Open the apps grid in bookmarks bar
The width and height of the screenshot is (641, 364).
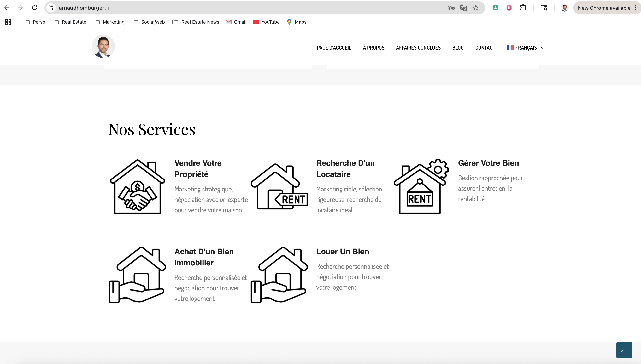pos(8,22)
